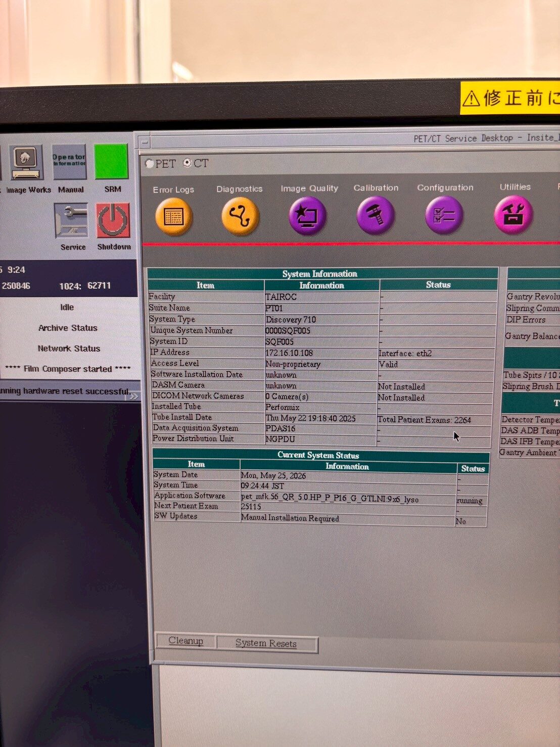Click the Discovery 710 system type value

[291, 320]
